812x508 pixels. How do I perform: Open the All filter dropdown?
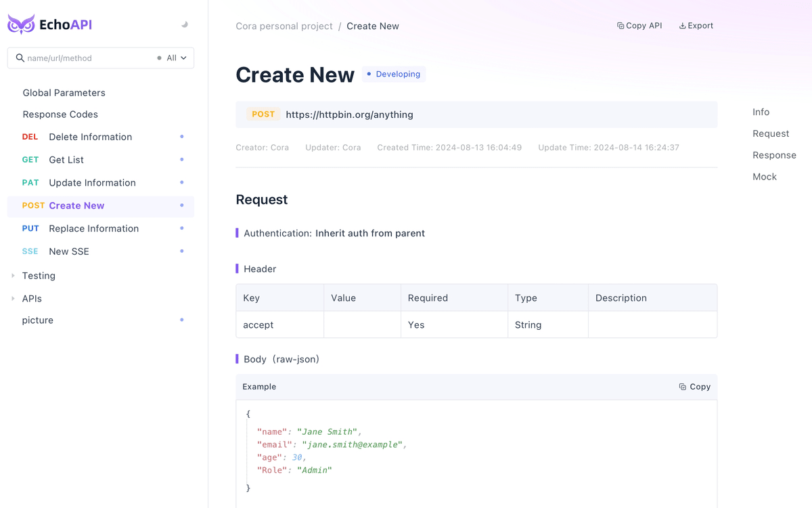173,58
